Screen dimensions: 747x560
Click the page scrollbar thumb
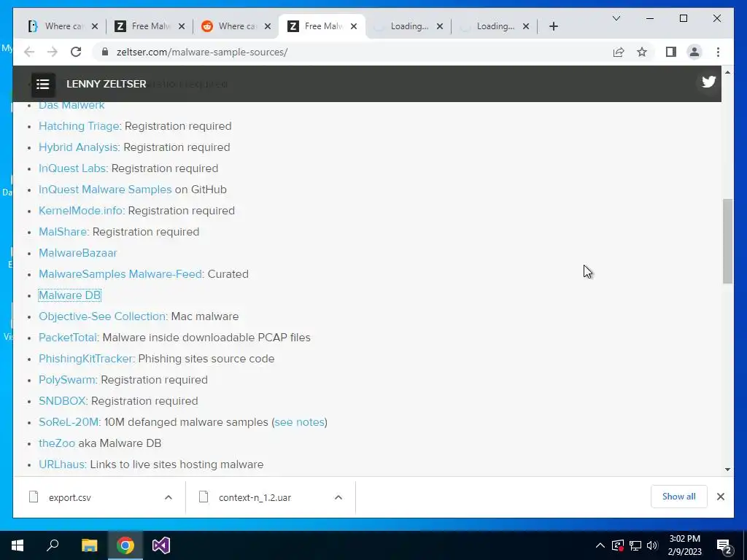point(727,241)
